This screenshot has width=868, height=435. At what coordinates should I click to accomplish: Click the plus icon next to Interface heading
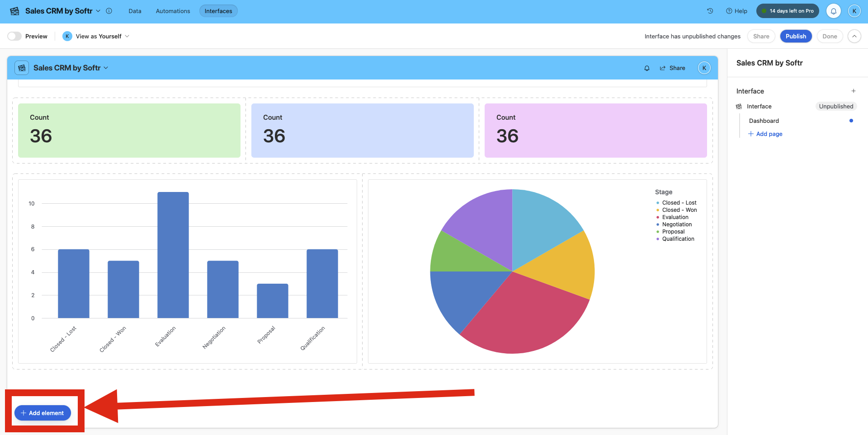click(x=854, y=91)
